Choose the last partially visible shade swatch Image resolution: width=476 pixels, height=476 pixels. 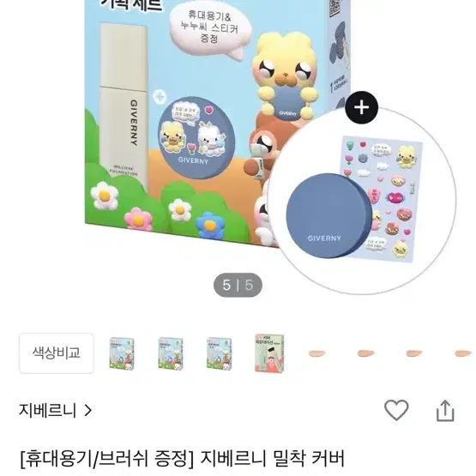(463, 353)
